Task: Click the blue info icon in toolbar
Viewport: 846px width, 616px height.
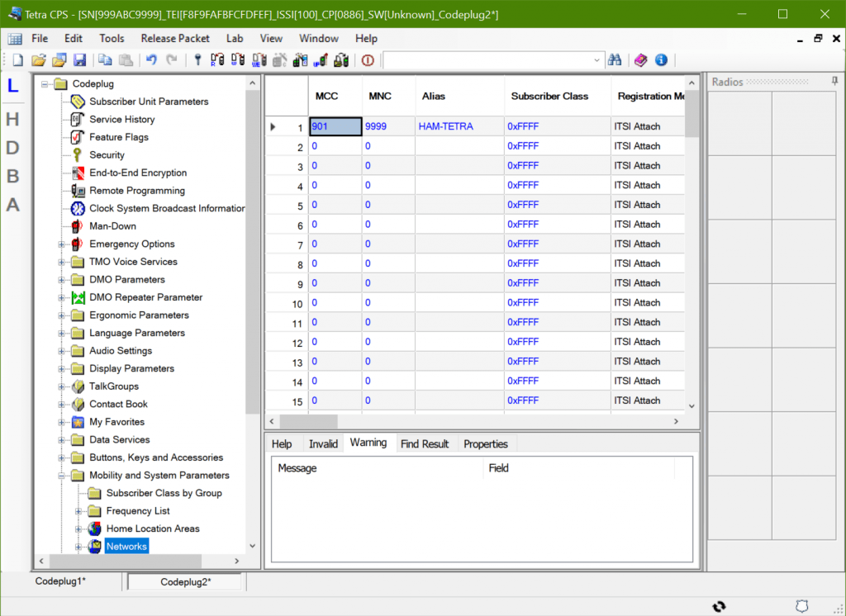Action: [x=661, y=60]
